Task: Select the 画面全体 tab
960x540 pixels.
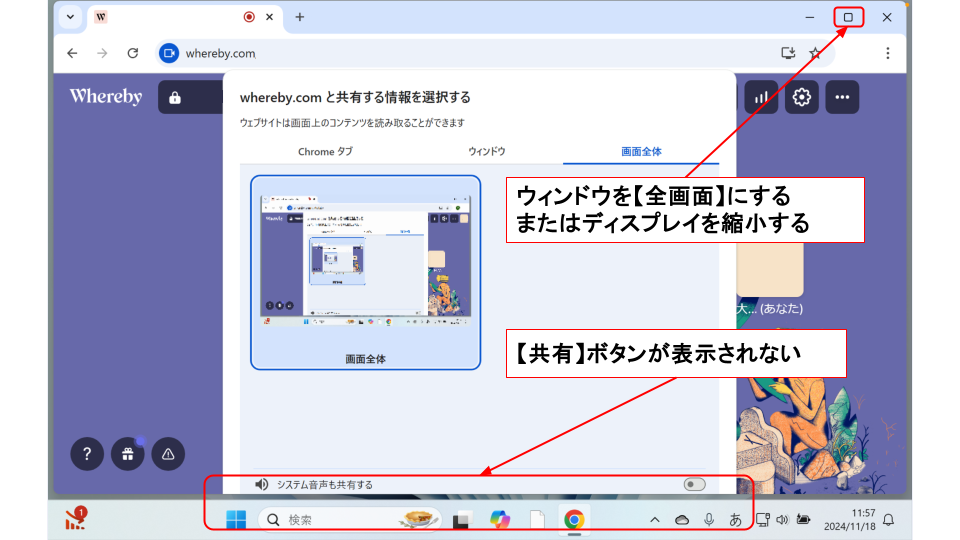Action: (641, 152)
